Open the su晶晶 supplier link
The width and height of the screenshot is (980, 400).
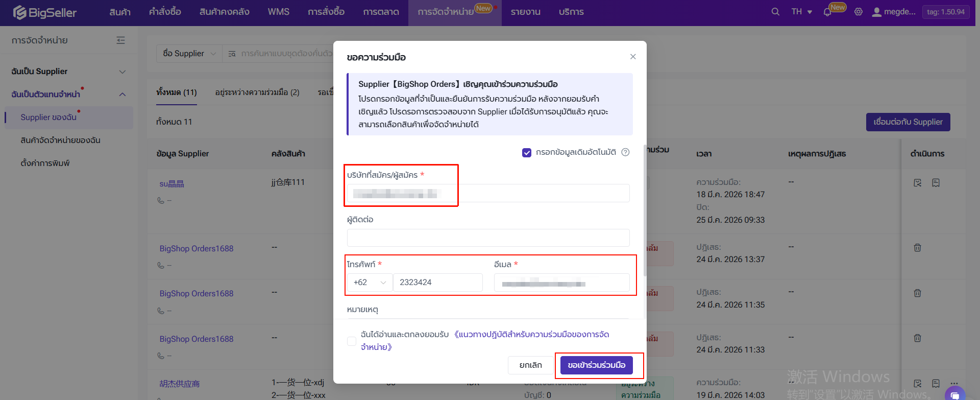coord(171,184)
